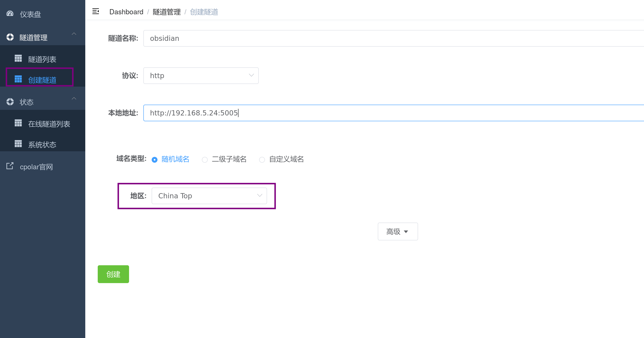Click the grid icon beside 隧道列表
644x338 pixels.
18,58
